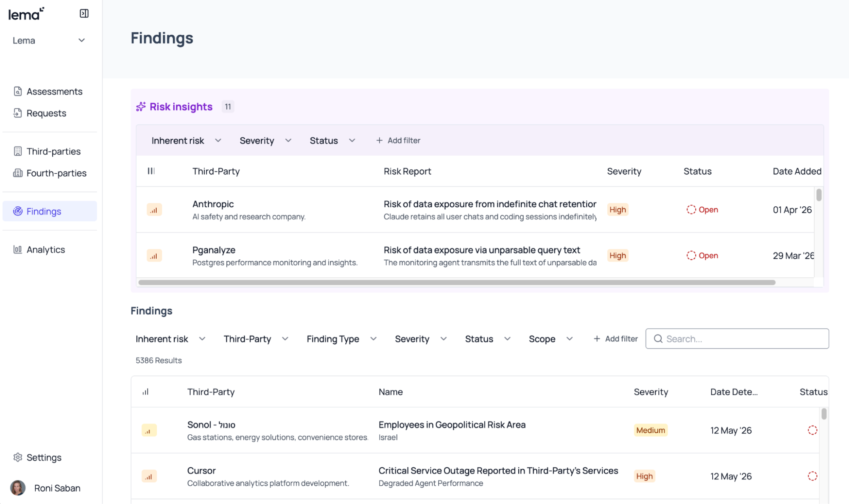Click the Search findings input field

737,339
